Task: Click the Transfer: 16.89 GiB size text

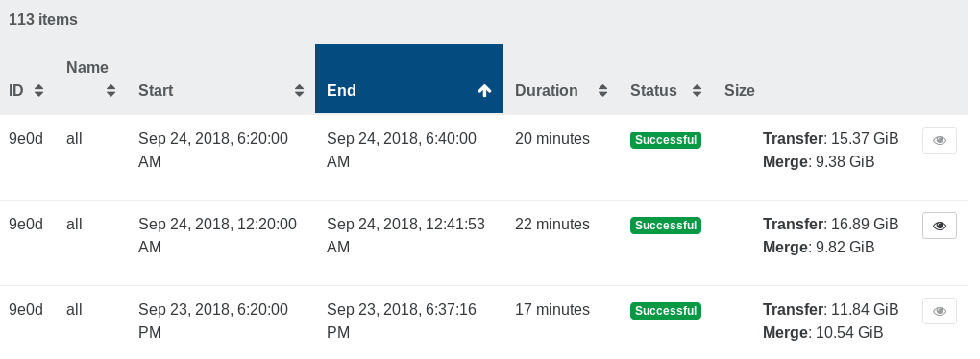Action: click(831, 225)
